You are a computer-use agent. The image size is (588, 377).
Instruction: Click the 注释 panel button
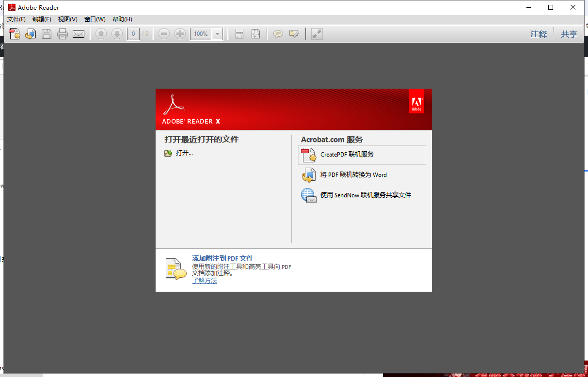coord(538,34)
